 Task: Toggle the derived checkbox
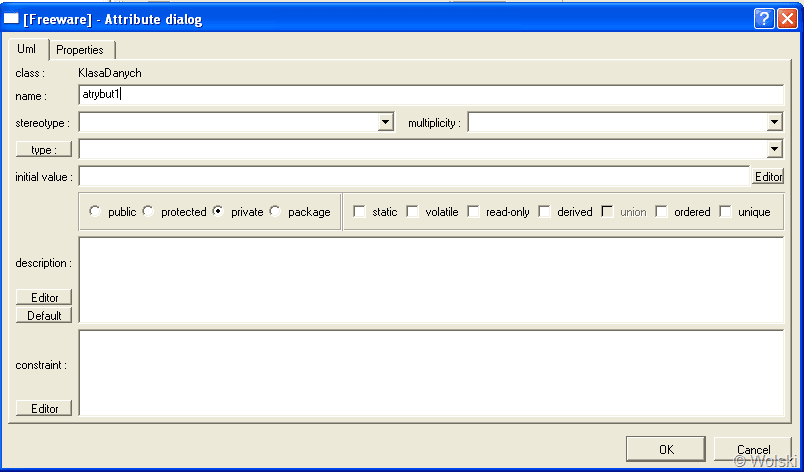point(545,211)
